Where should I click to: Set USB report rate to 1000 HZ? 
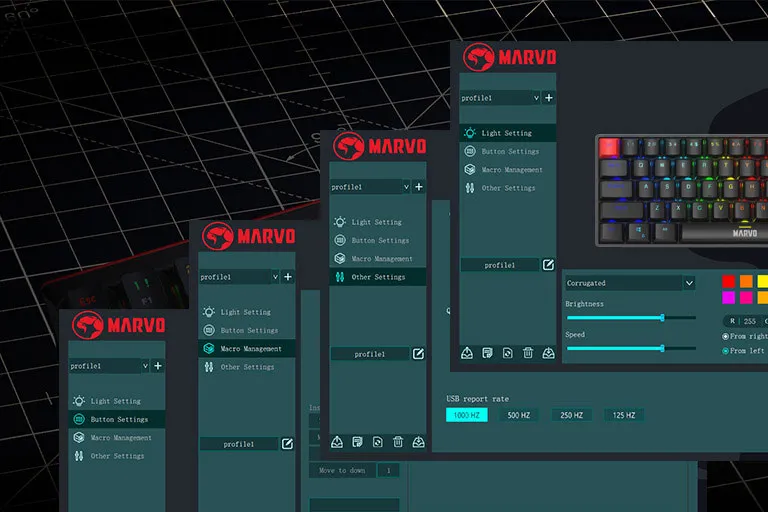(x=467, y=415)
